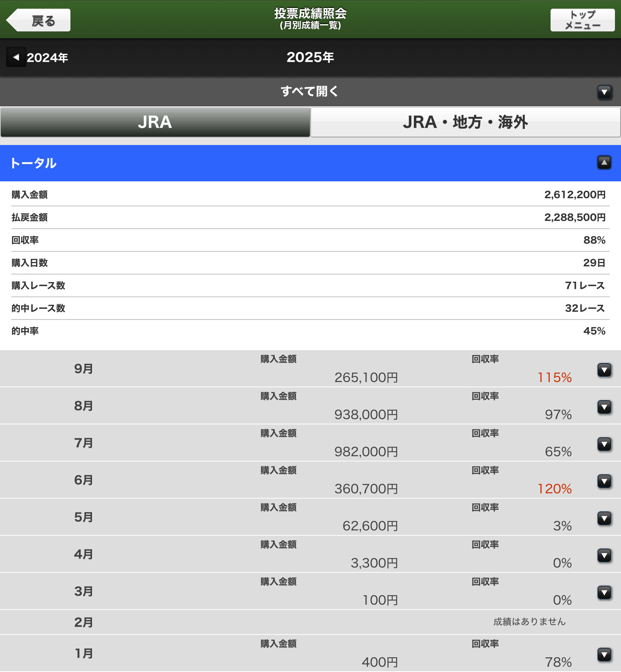Select the 9月 month label

[x=83, y=369]
